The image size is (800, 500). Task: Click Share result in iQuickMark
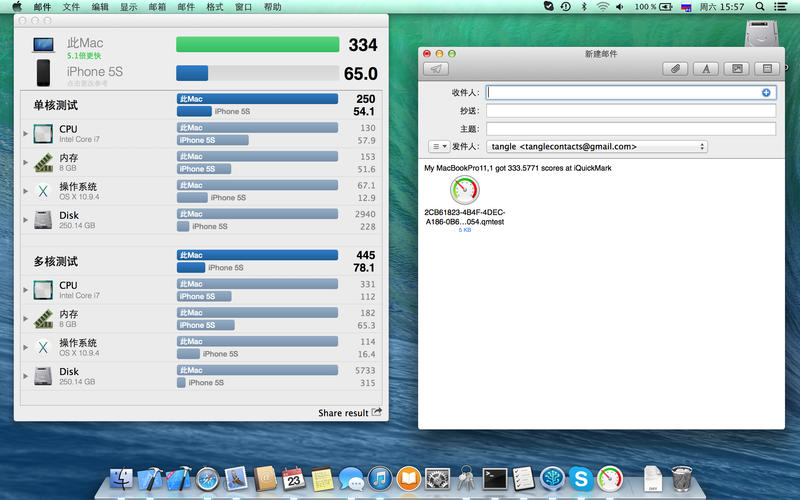[349, 412]
